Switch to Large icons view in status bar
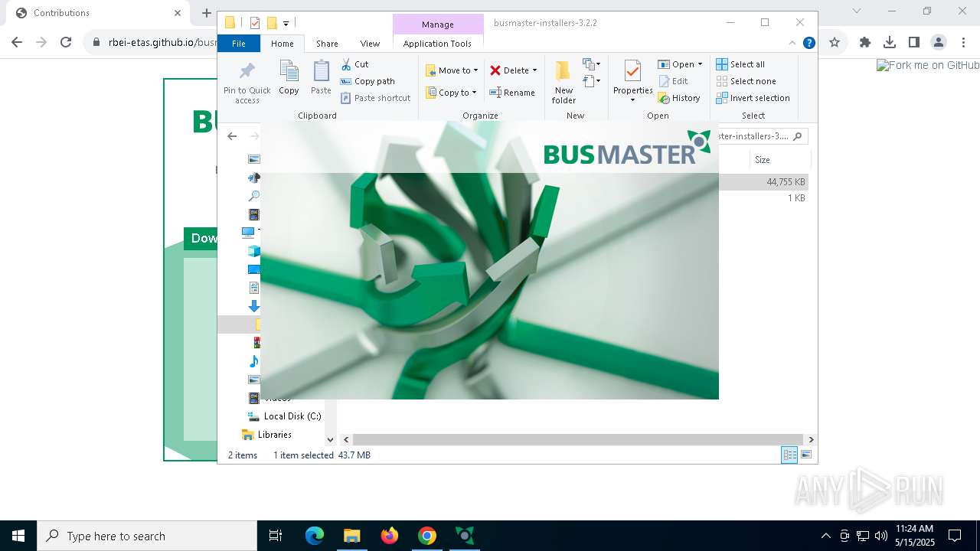This screenshot has width=980, height=551. pyautogui.click(x=805, y=455)
